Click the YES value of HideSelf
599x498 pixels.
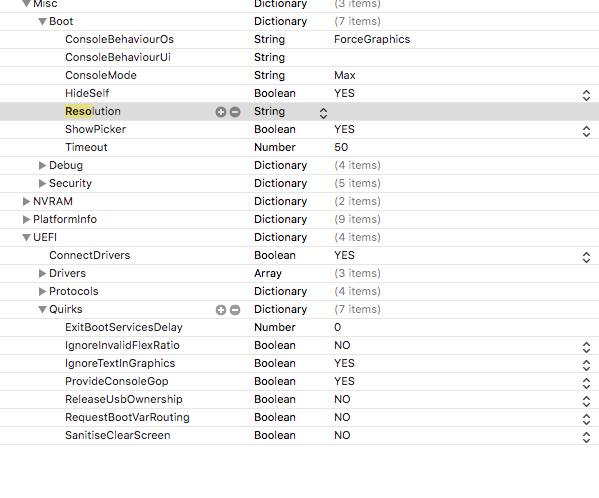[345, 93]
